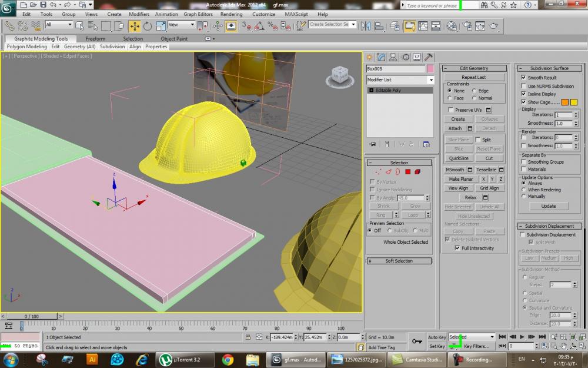Toggle the Preserve UVs checkbox
The image size is (588, 368).
pos(451,110)
